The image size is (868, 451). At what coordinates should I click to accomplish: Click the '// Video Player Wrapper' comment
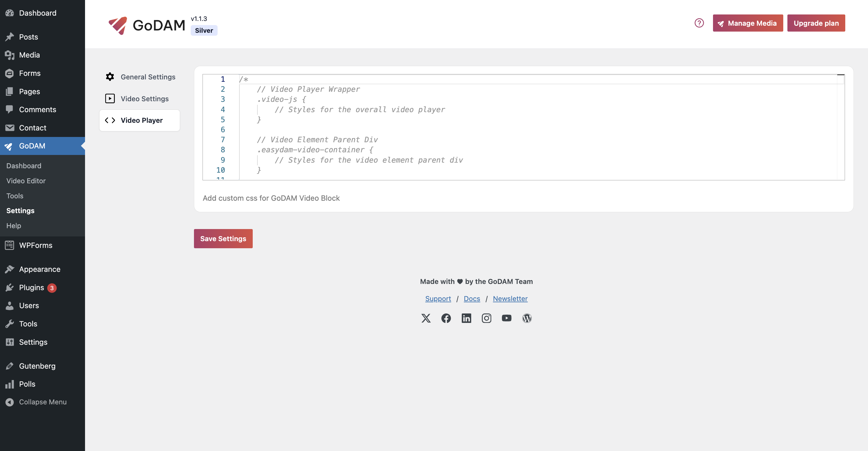[308, 89]
